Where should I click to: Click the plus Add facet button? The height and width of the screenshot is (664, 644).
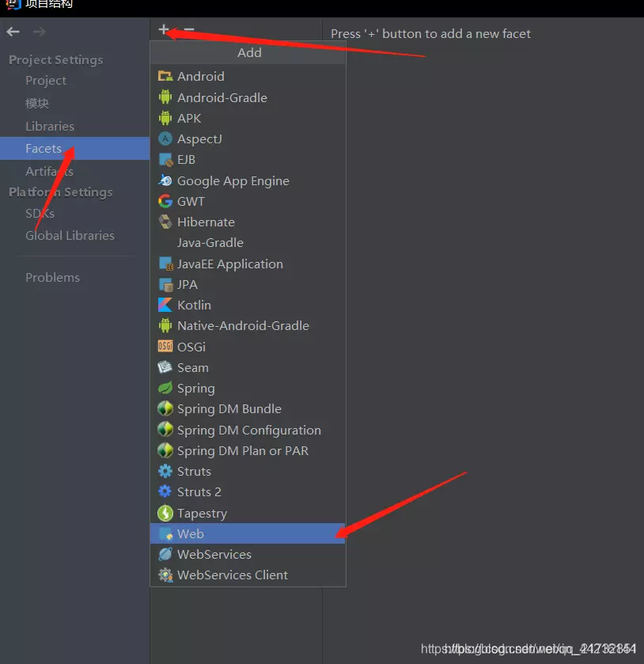164,29
